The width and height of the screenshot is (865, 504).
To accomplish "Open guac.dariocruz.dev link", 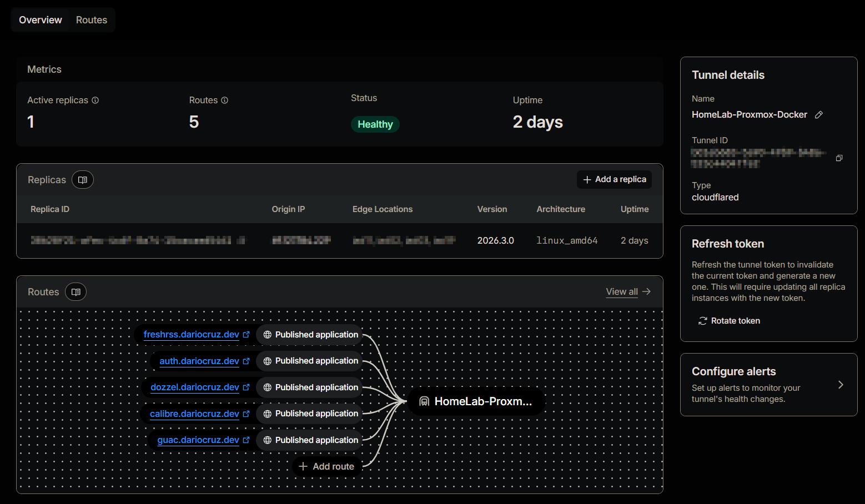I will click(x=198, y=440).
